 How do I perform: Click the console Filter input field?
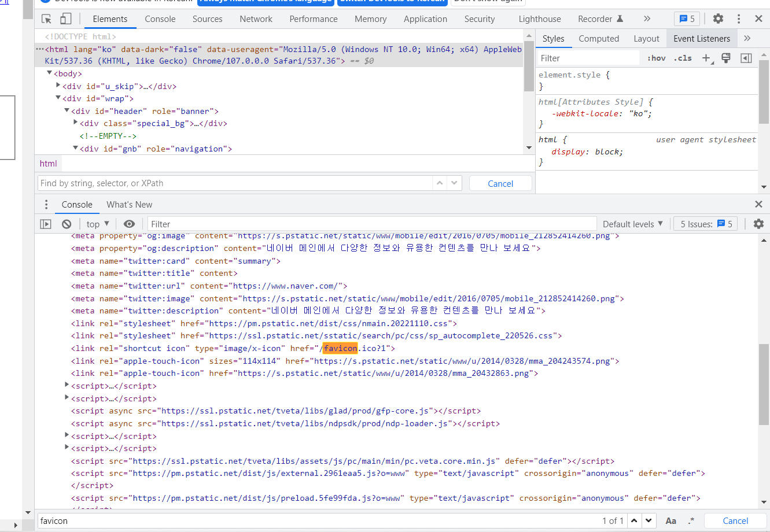pos(371,224)
